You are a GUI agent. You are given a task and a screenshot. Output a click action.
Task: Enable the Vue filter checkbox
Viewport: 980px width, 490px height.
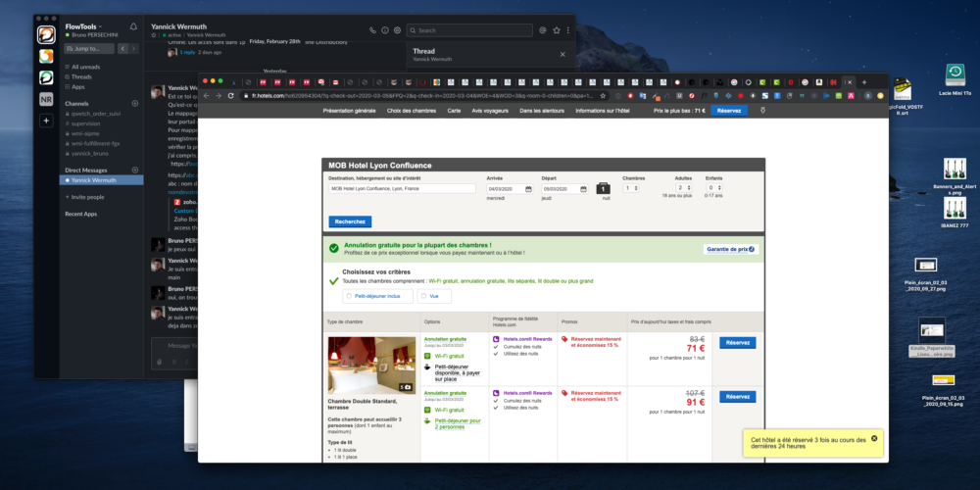(x=422, y=295)
